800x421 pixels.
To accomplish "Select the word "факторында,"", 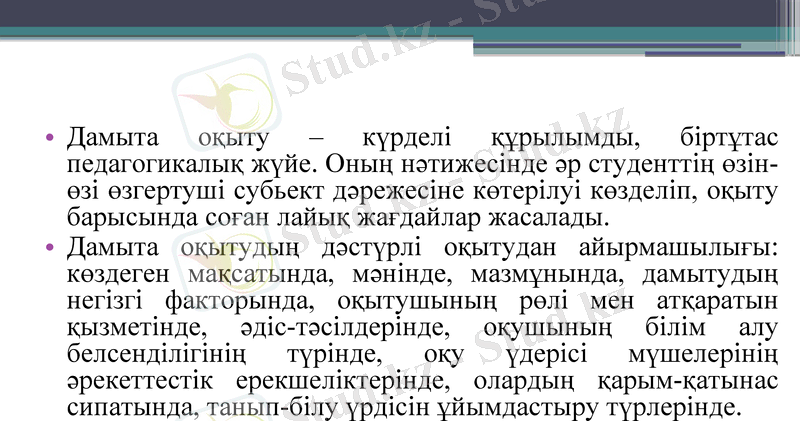I will 240,302.
